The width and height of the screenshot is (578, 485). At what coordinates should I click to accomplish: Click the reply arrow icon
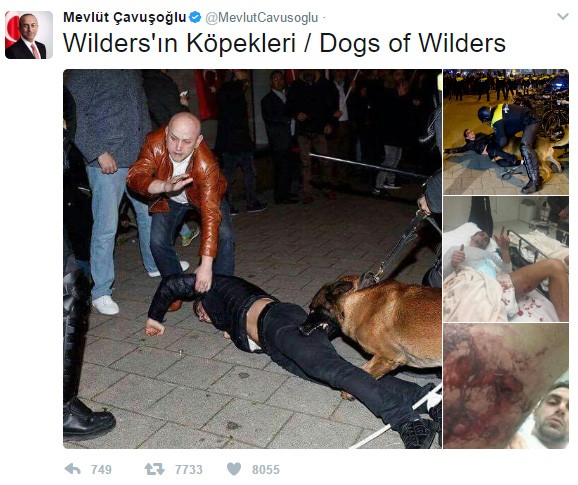point(73,469)
